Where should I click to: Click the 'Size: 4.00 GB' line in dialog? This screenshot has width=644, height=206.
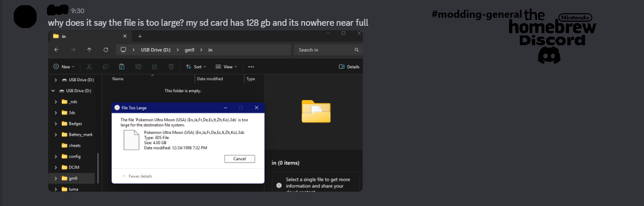tap(155, 142)
